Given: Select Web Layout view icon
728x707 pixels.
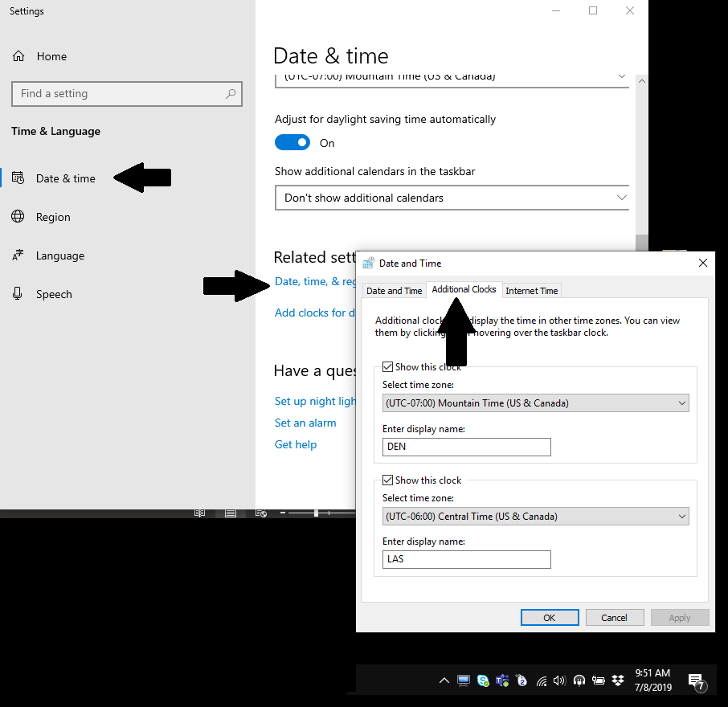Looking at the screenshot, I should click(261, 513).
